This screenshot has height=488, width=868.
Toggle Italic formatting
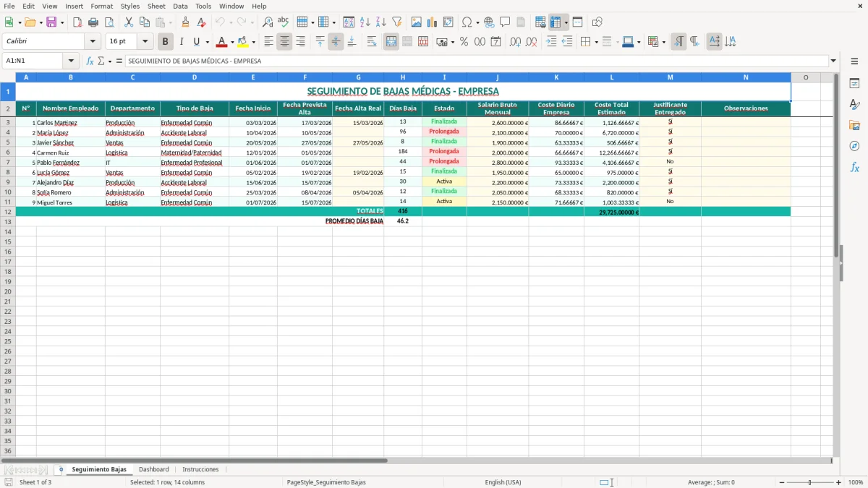coord(182,42)
